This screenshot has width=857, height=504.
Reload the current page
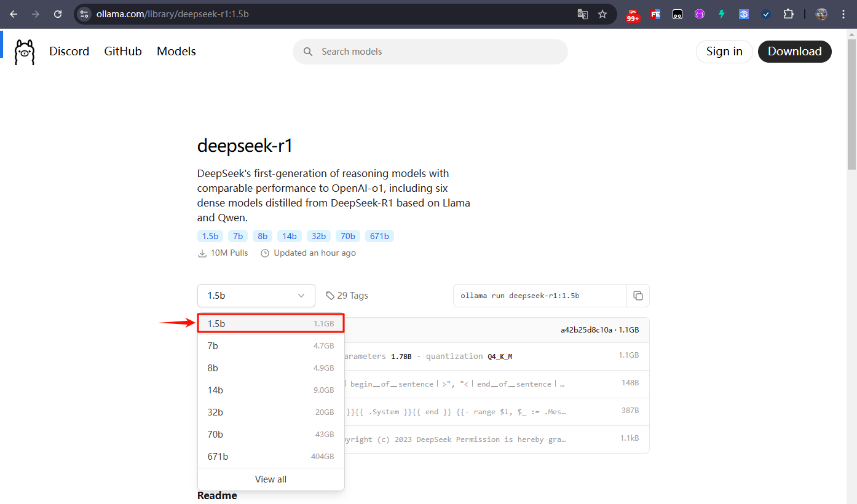[57, 14]
